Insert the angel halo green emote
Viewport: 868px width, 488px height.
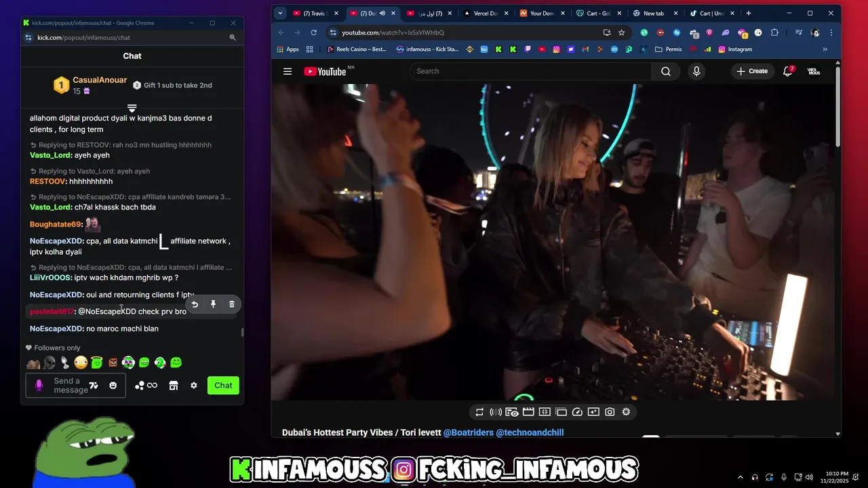(96, 363)
